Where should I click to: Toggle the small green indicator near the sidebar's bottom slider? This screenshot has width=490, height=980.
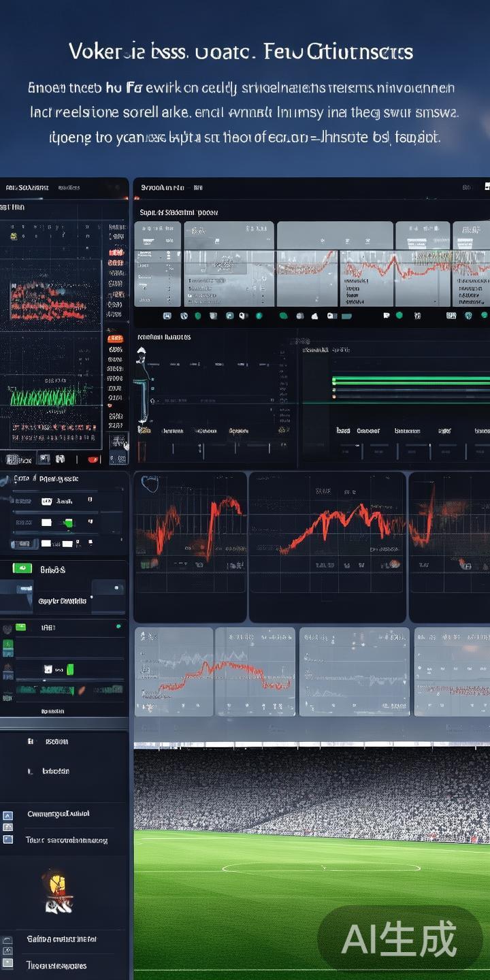coord(69,670)
